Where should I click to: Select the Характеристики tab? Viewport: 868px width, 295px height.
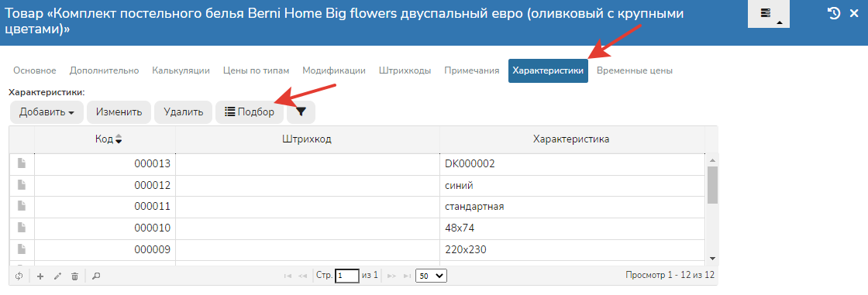[548, 70]
